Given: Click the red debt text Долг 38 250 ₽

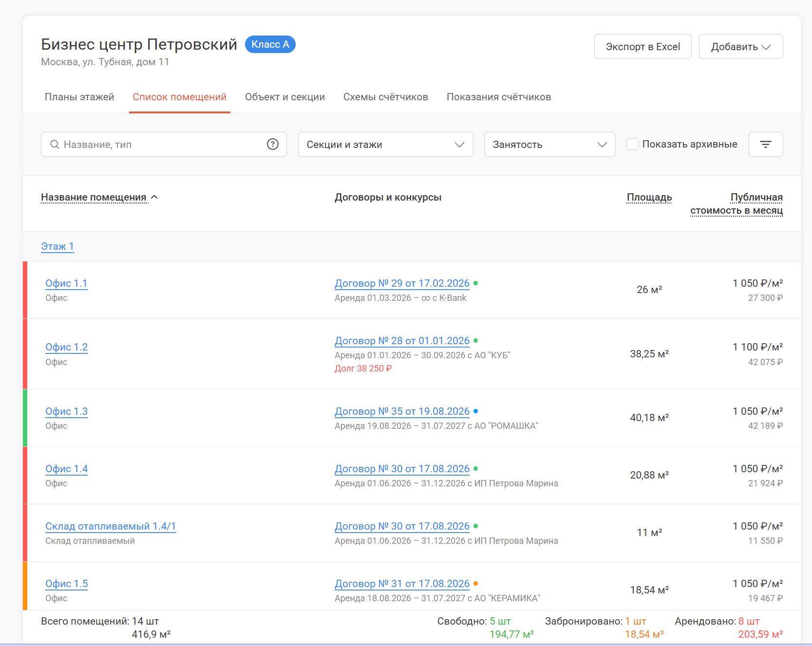Looking at the screenshot, I should tap(363, 369).
